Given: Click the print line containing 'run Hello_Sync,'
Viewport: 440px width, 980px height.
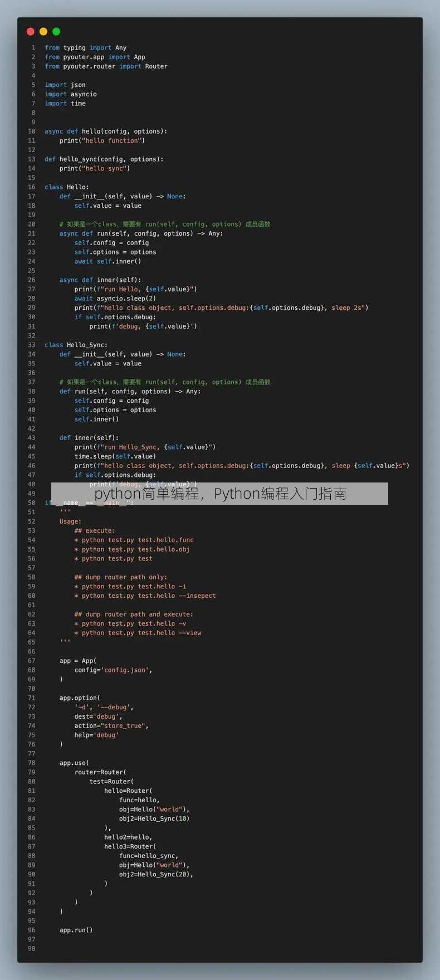Looking at the screenshot, I should coord(145,447).
